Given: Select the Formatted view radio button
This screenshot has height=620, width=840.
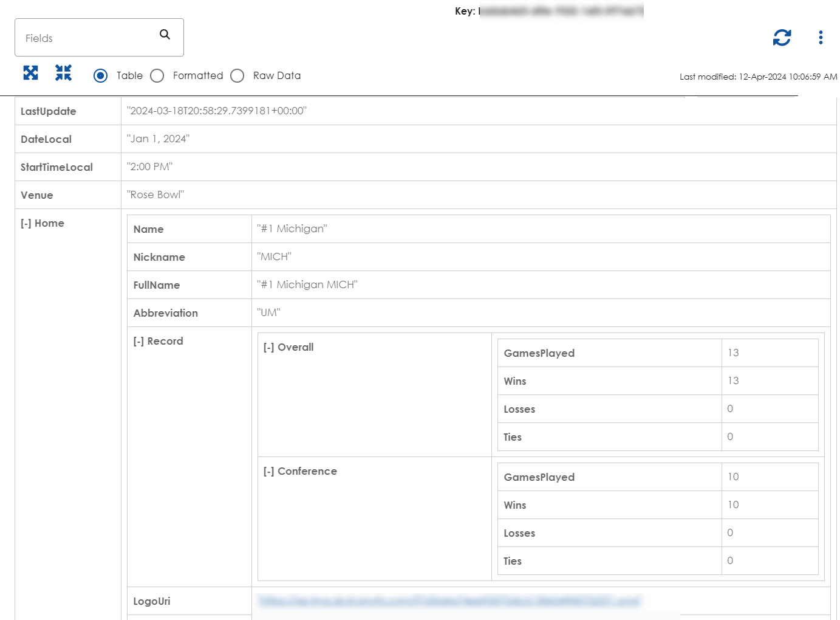Looking at the screenshot, I should [x=157, y=76].
